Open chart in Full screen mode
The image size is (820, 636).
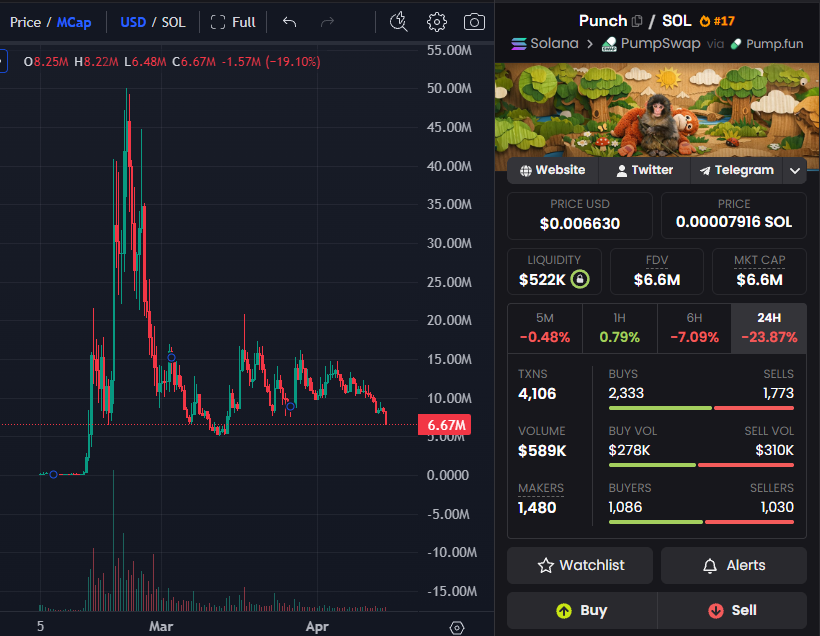point(233,22)
